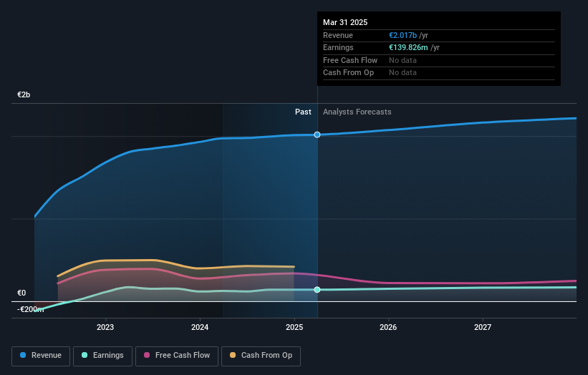This screenshot has height=375, width=588.
Task: Click the €0 y-axis label
Action: 21,293
